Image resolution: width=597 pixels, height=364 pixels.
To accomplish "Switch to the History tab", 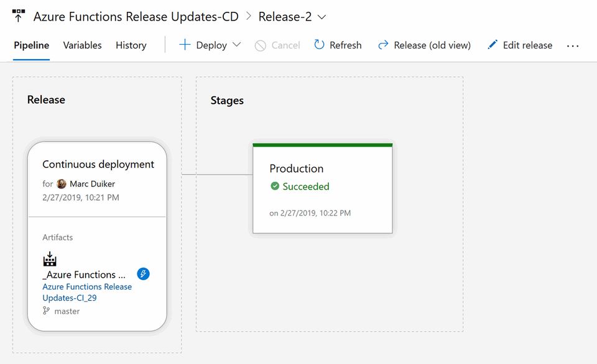I will 131,45.
